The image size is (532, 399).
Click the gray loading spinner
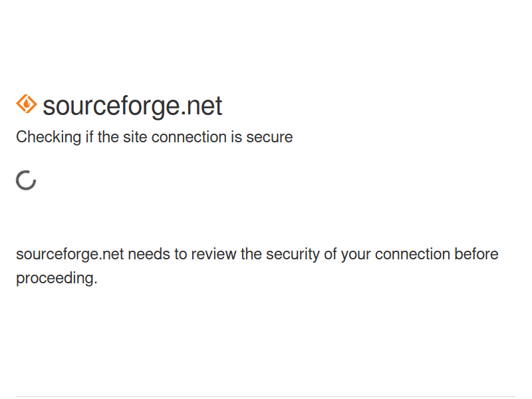(x=26, y=180)
